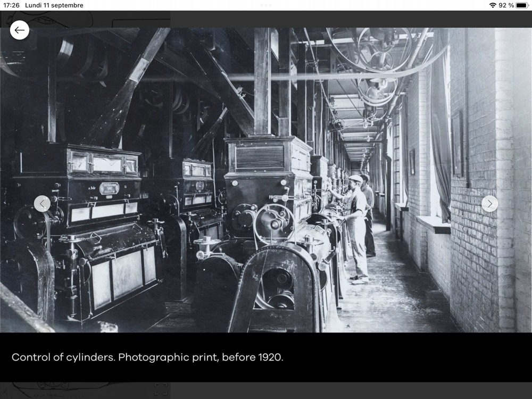Tap the date 'Lundi 11 septembre'
This screenshot has height=399, width=532.
click(x=54, y=5)
